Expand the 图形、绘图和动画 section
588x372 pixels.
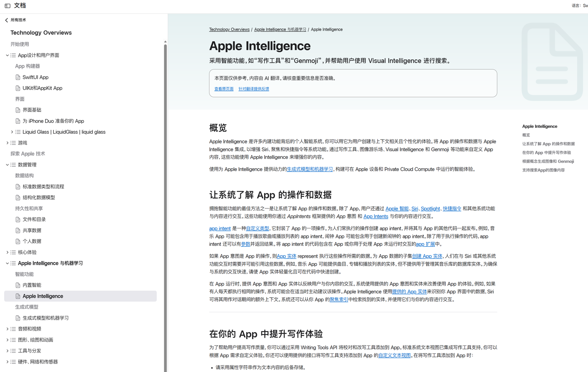pos(7,340)
